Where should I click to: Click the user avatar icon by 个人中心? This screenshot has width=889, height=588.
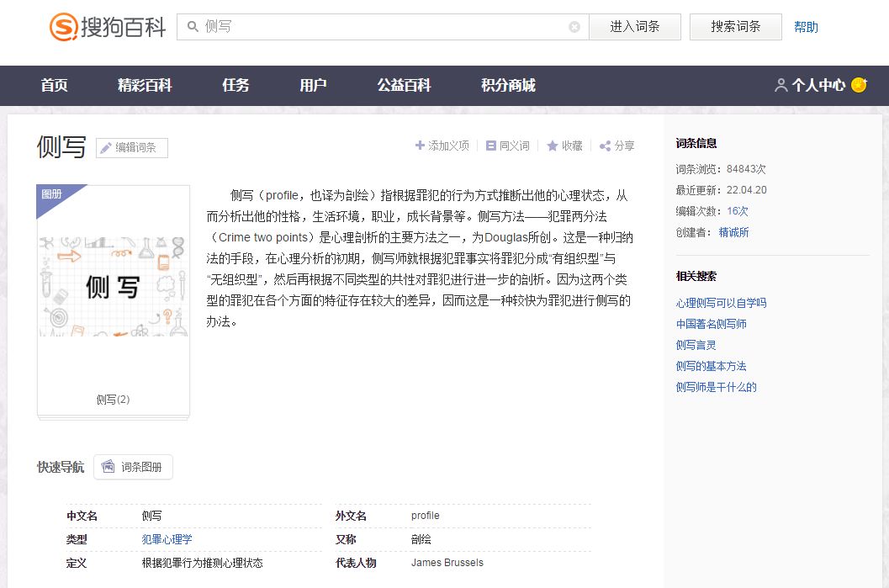coord(781,85)
